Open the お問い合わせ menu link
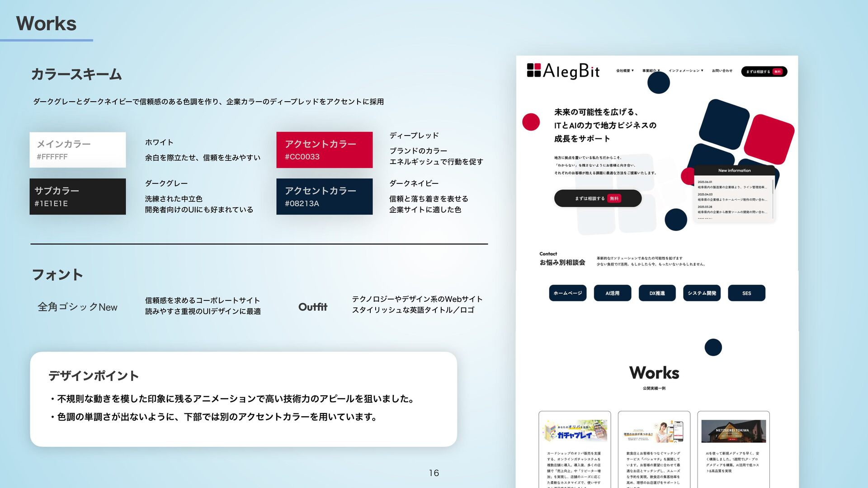Viewport: 868px width, 488px height. 722,71
